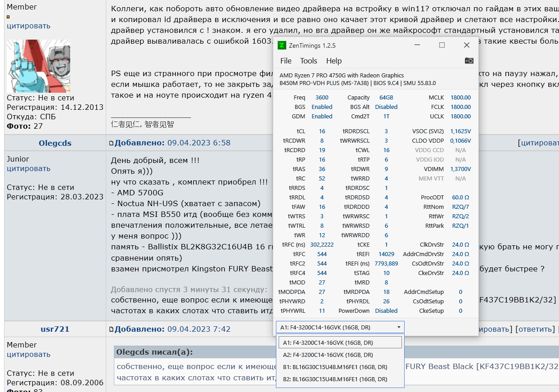The width and height of the screenshot is (559, 392).
Task: Click цитировать under first Member post
Action: point(28,26)
